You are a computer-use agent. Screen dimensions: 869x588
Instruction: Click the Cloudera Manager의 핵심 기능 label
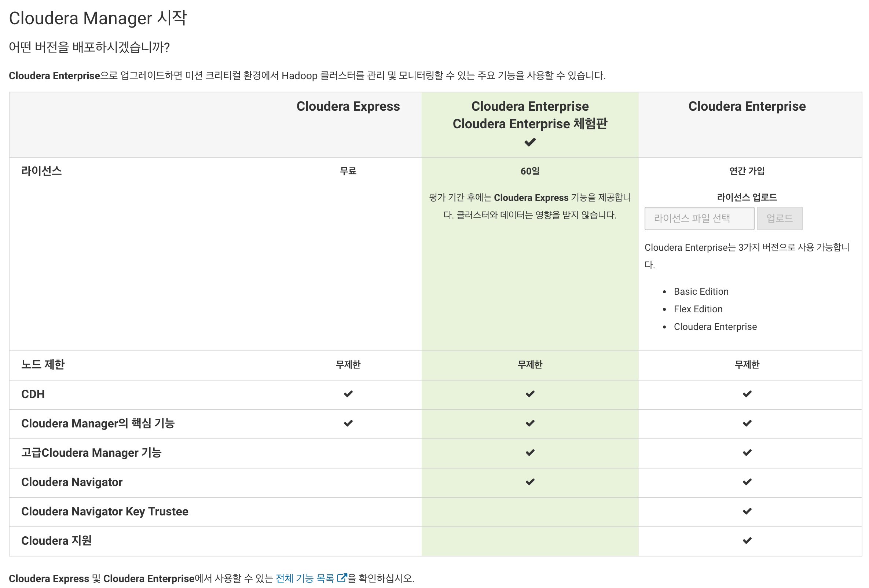point(98,423)
